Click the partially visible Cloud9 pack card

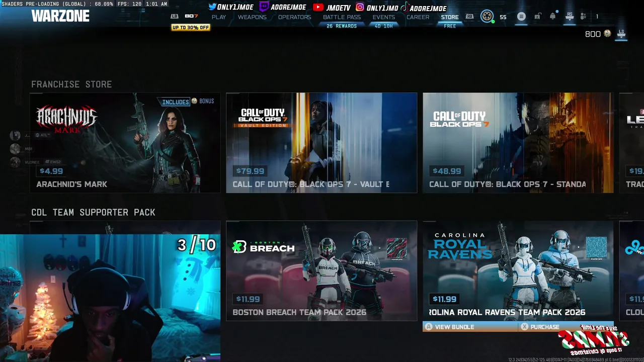pyautogui.click(x=631, y=271)
